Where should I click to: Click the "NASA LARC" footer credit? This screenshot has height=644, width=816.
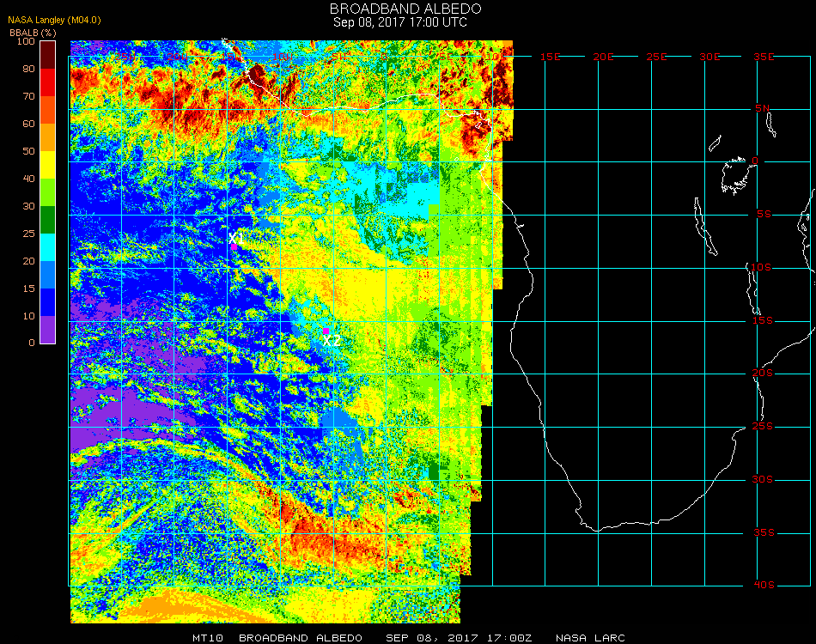coord(590,638)
